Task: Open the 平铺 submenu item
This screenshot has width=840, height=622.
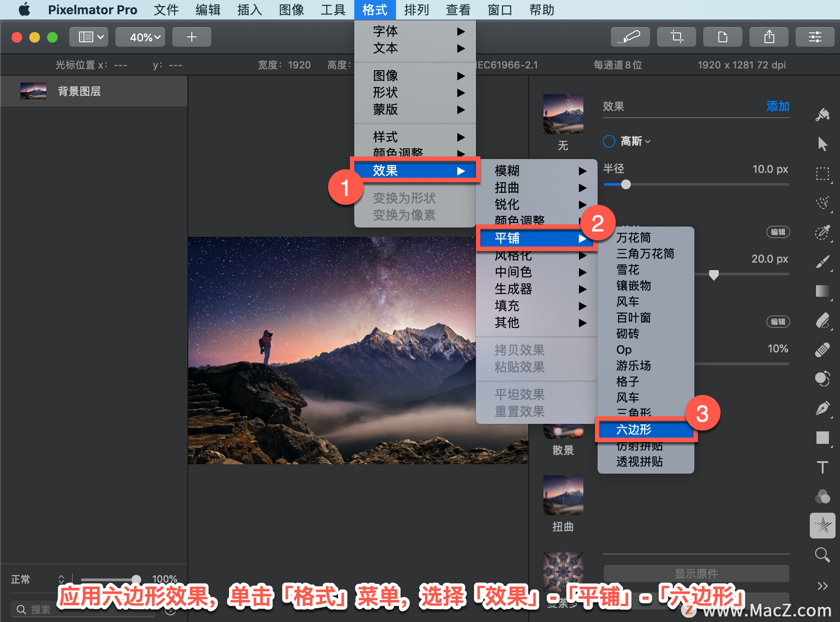Action: [537, 238]
